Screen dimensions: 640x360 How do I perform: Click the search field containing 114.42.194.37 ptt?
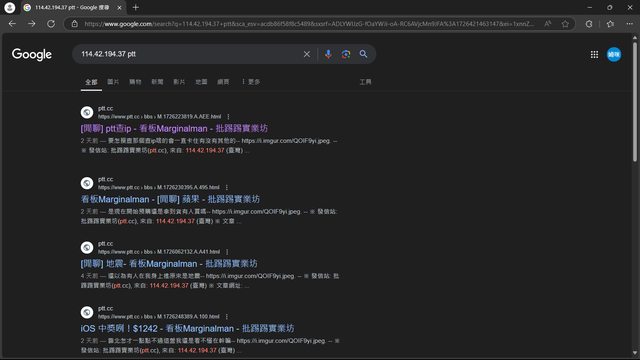pos(188,54)
